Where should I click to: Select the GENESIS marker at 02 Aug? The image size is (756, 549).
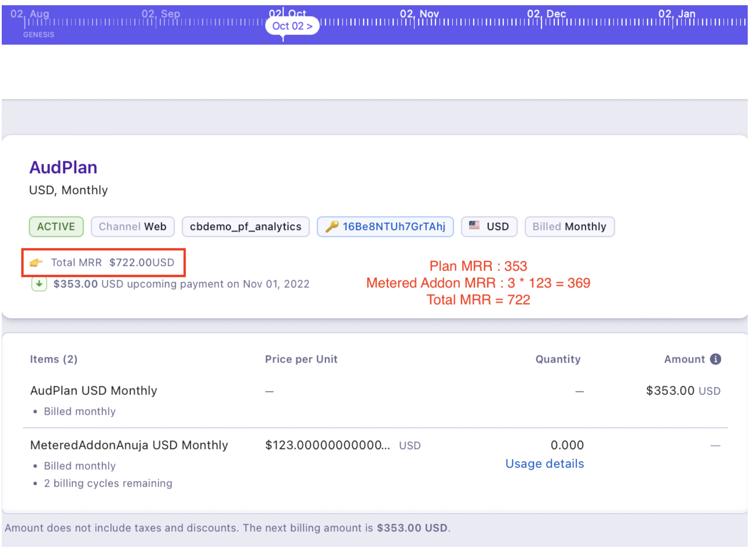39,34
